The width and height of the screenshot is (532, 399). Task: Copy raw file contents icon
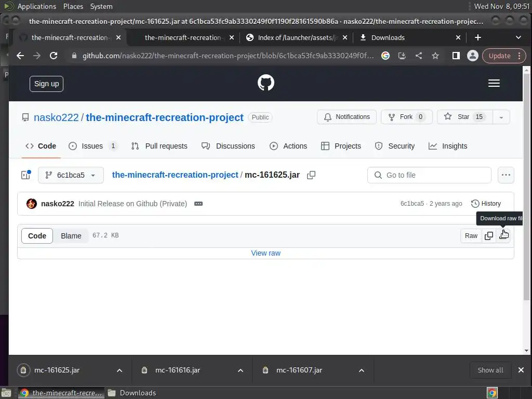click(489, 235)
